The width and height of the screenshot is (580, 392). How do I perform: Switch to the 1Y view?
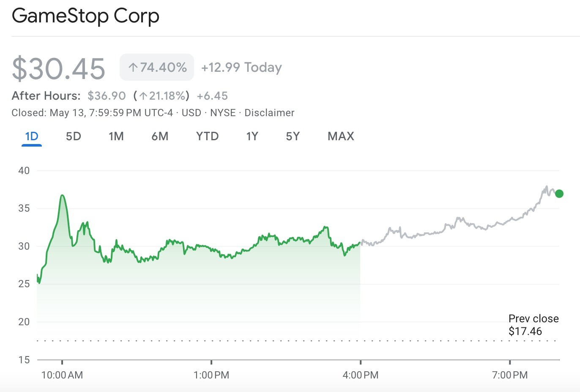[252, 136]
